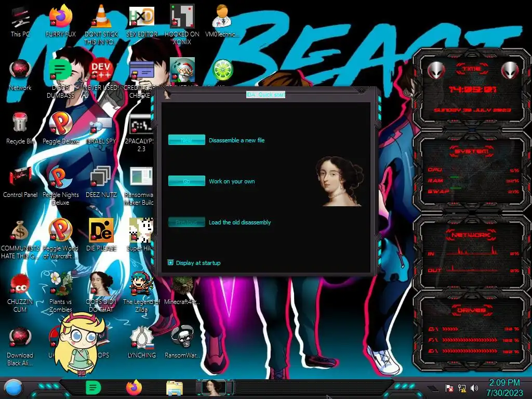
Task: Click the New button to disassemble a file
Action: (187, 140)
